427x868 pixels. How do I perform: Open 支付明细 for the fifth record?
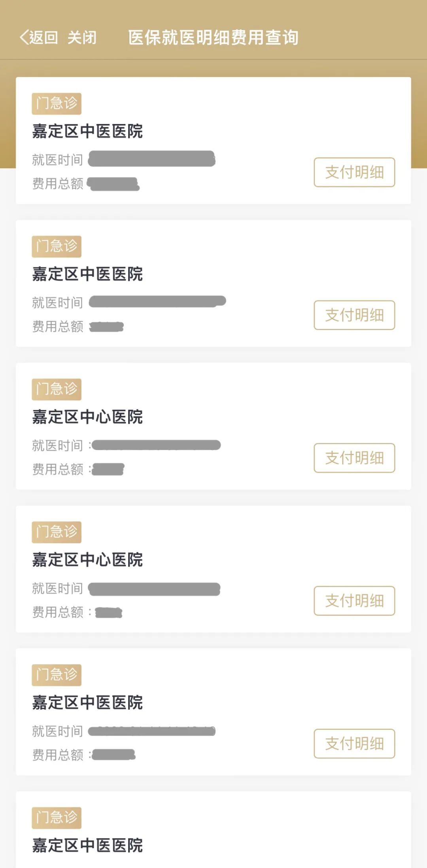(354, 744)
